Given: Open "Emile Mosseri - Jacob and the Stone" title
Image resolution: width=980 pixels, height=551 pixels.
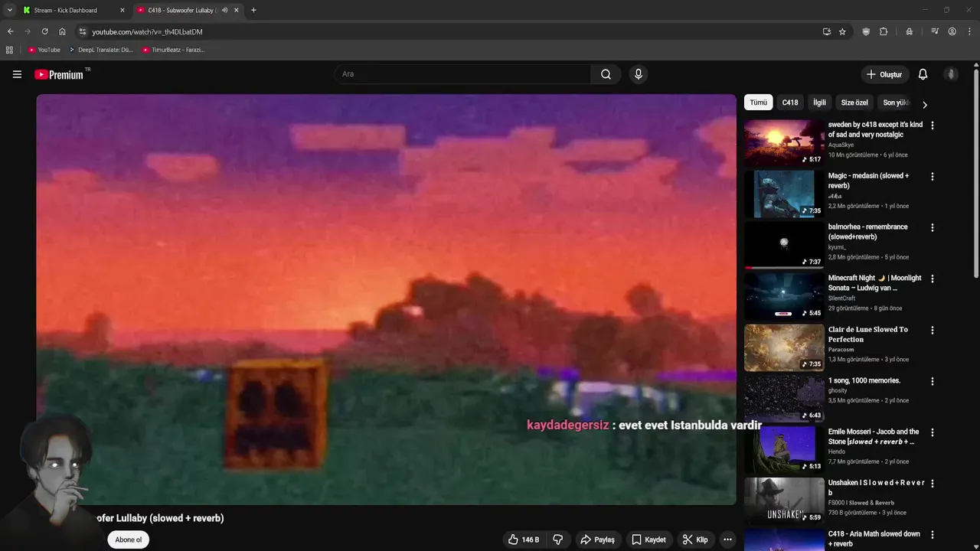Looking at the screenshot, I should pos(874,436).
